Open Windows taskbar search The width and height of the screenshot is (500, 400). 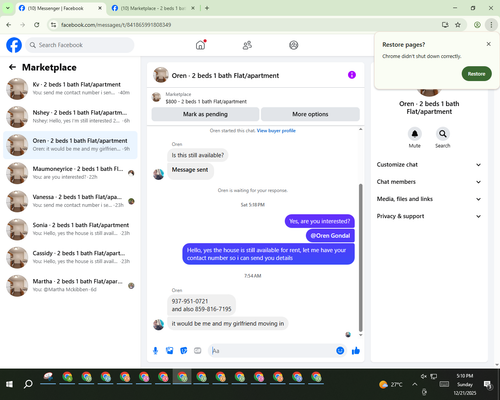[x=28, y=384]
